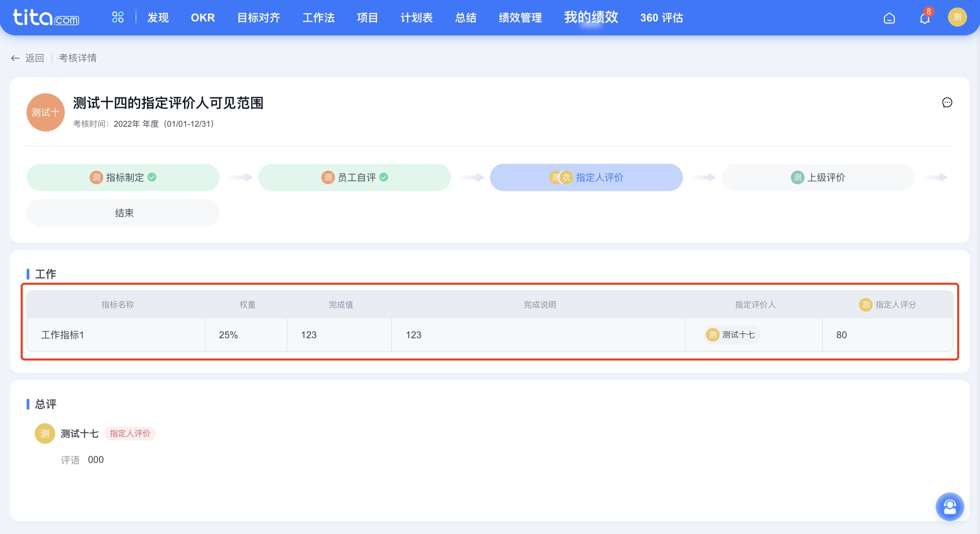Click the green check beside 指标制定
The width and height of the screenshot is (980, 534).
click(152, 178)
